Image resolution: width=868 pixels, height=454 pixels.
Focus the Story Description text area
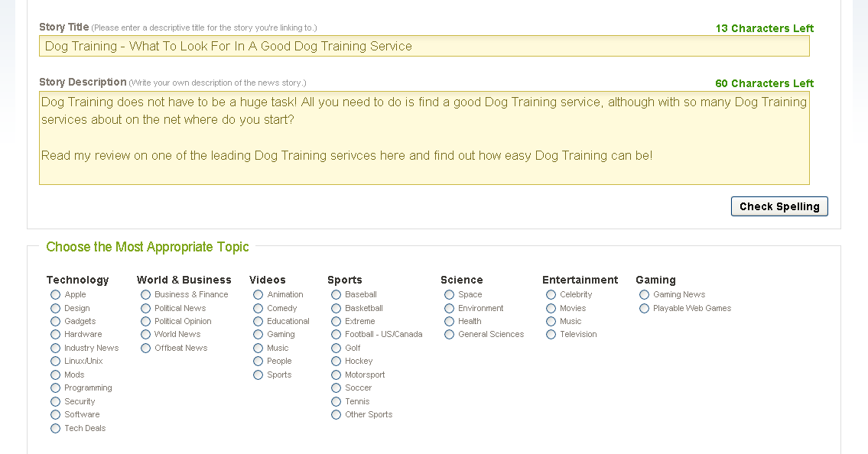pos(424,138)
